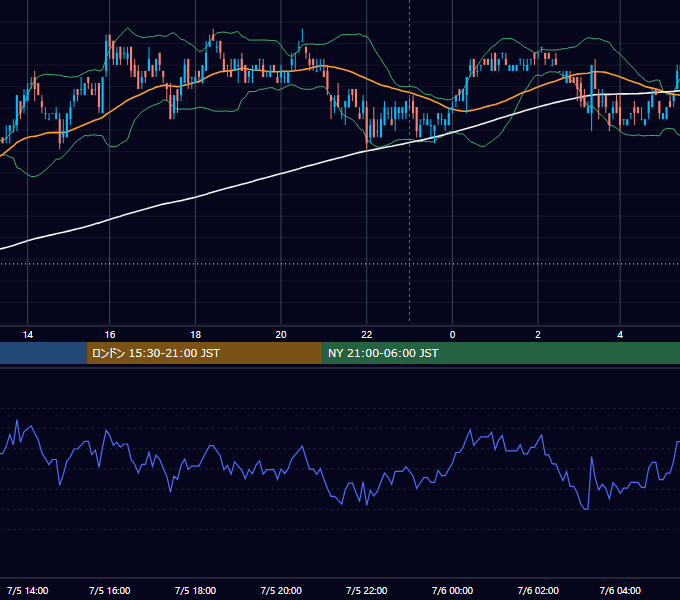Screen dimensions: 680x600
Task: Click hour label 18 on chart axis
Action: 196,335
